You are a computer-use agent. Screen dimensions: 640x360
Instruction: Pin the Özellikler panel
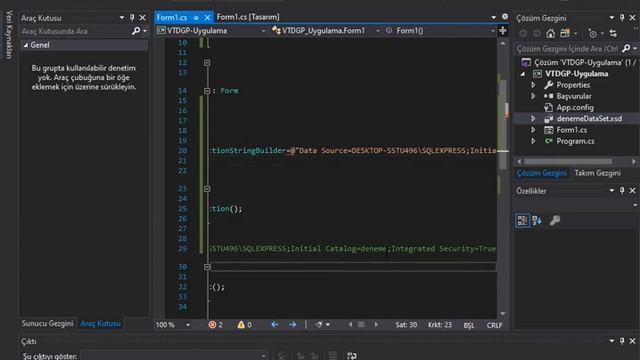click(x=622, y=191)
